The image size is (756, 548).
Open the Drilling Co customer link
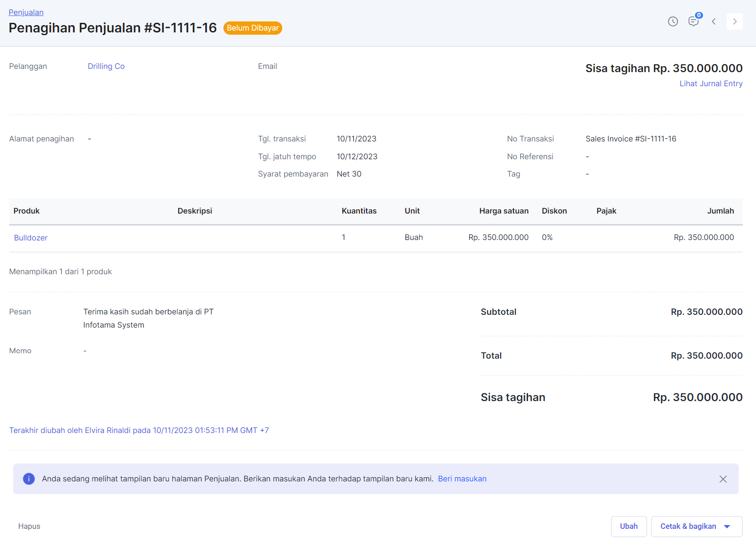tap(106, 66)
